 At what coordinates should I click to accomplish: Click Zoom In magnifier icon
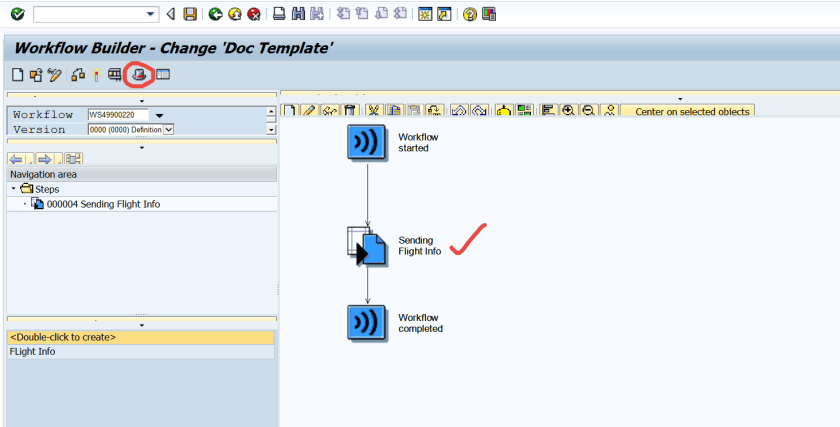tap(568, 110)
